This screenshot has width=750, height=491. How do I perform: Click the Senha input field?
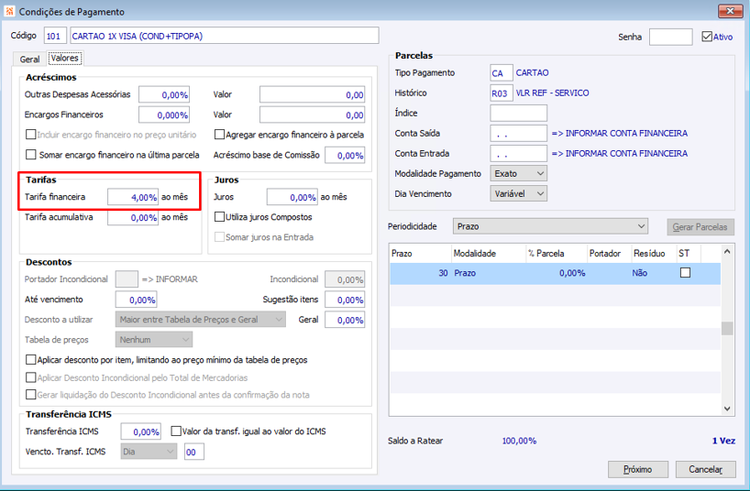click(x=671, y=37)
